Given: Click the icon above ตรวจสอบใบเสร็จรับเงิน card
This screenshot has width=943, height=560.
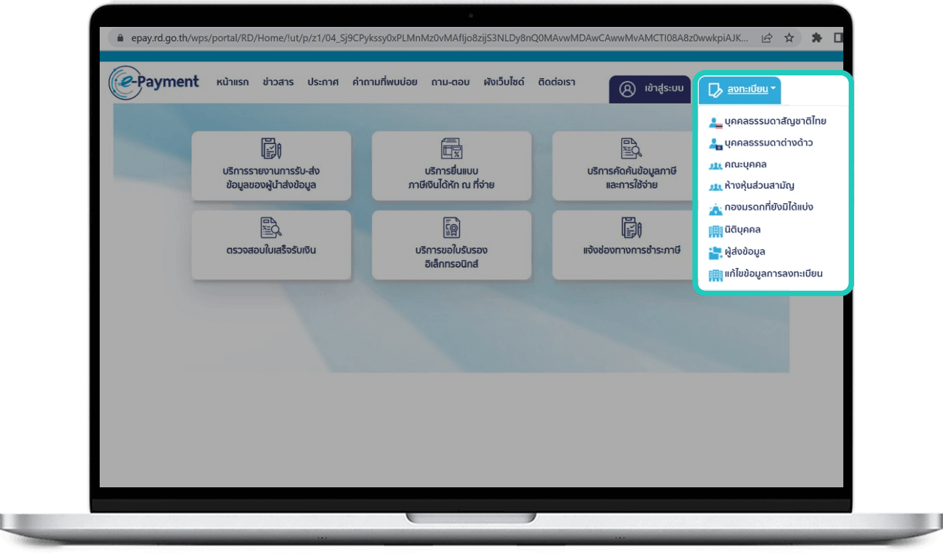Looking at the screenshot, I should pos(271,228).
